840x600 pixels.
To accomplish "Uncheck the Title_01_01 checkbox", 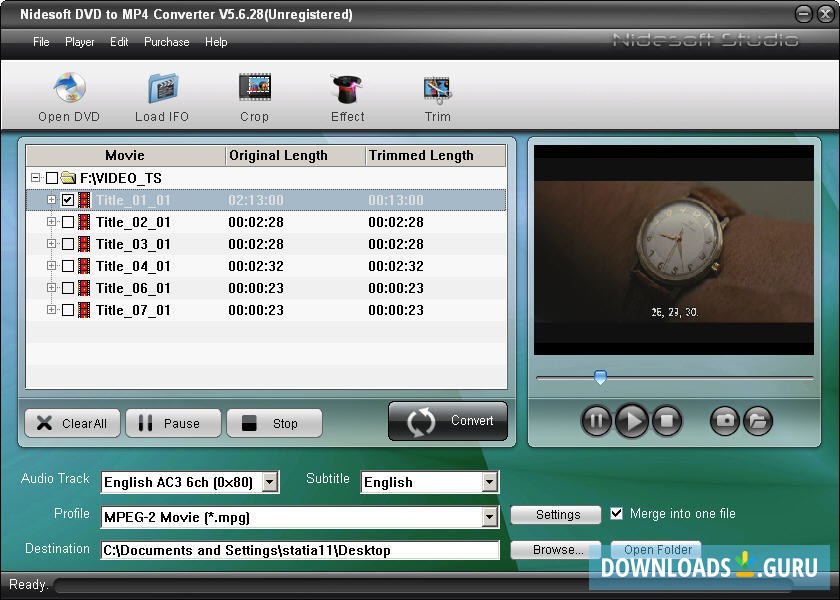I will tap(69, 199).
